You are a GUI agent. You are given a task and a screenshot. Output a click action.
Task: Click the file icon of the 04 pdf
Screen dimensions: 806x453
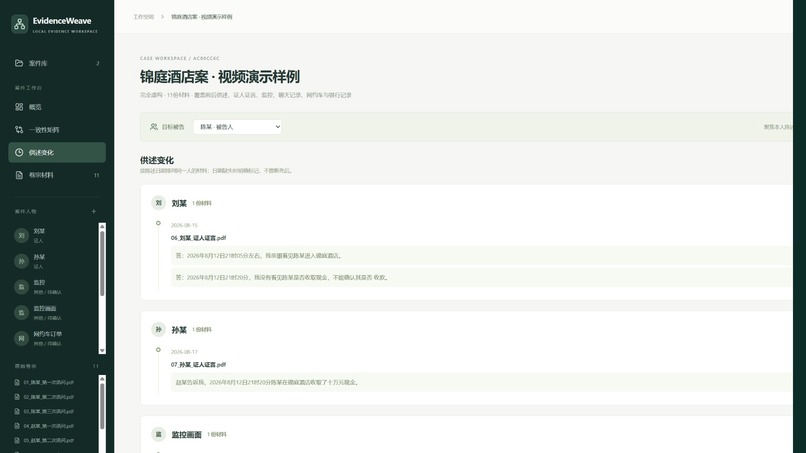coord(17,426)
